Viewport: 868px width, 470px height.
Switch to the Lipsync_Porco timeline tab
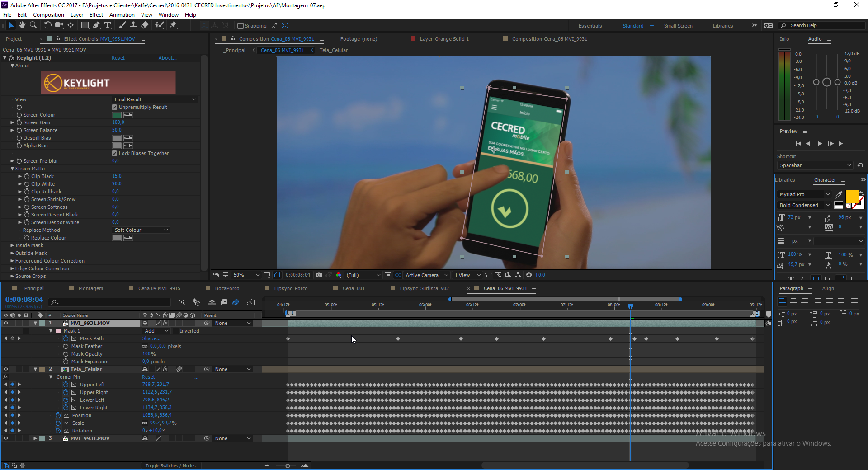(291, 288)
